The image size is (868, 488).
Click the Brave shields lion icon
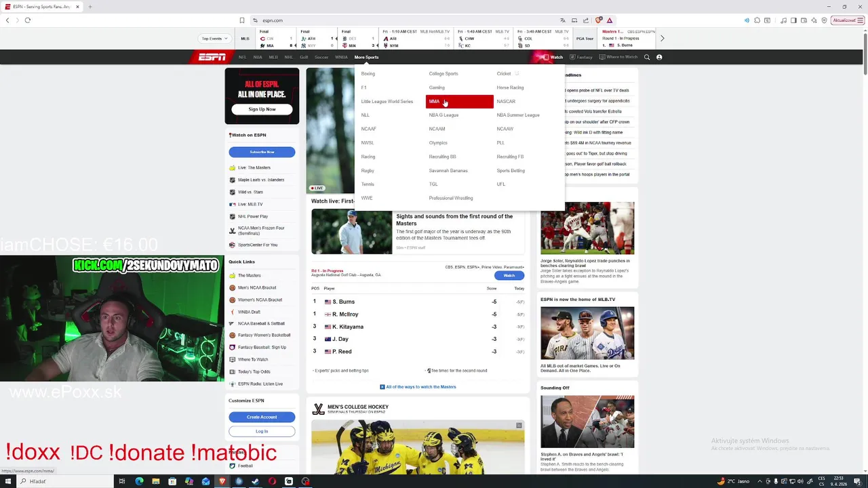point(599,20)
